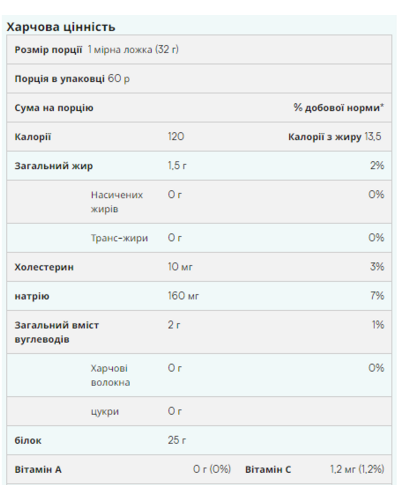Select the 'Порція в упаковці' row
Screen dimensions: 400x500
point(199,79)
